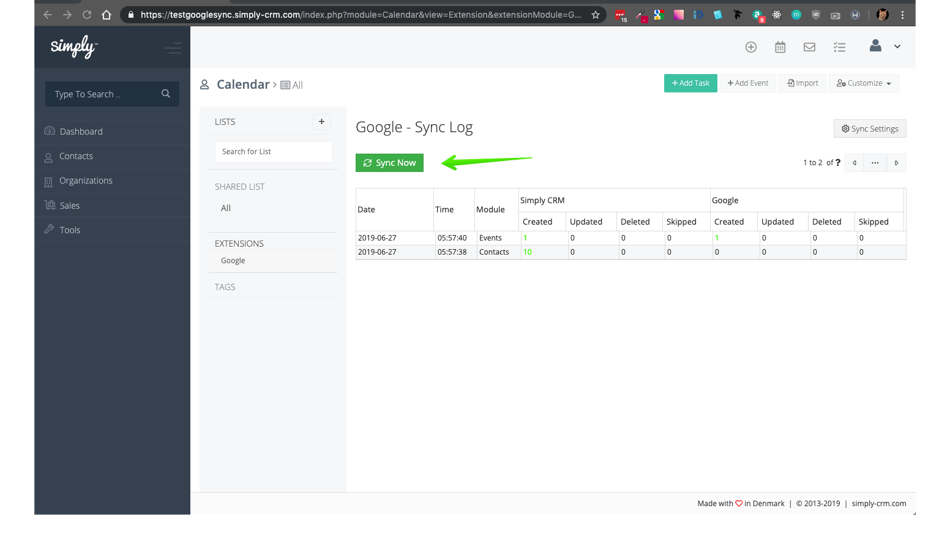Screen dimensions: 950x560
Task: Open the email envelope icon in the header
Action: tap(809, 47)
